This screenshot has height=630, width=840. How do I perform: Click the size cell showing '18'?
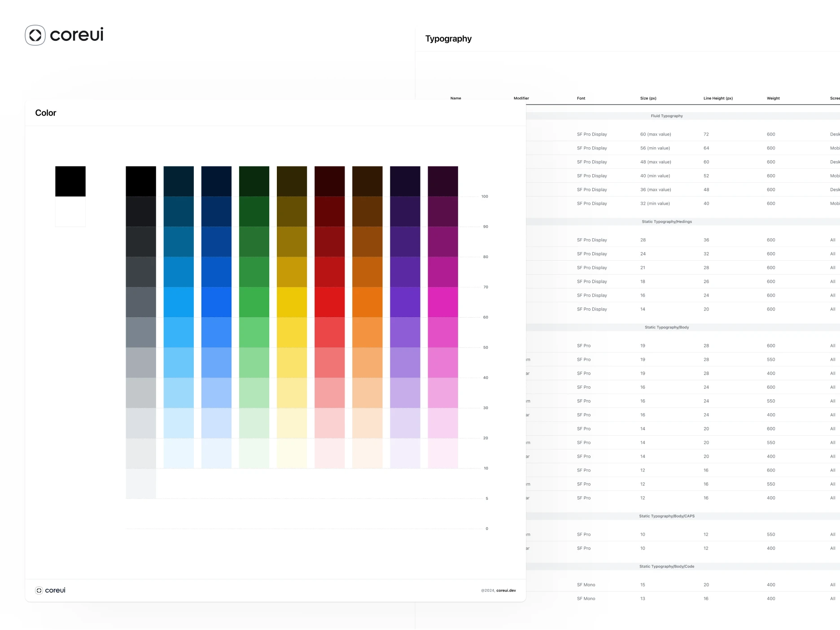[x=643, y=282]
